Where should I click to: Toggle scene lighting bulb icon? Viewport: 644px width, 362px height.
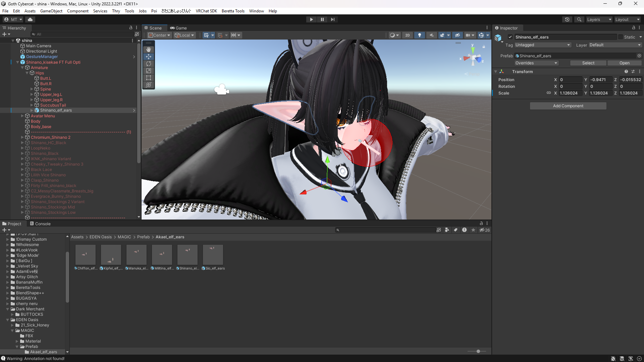click(x=419, y=35)
